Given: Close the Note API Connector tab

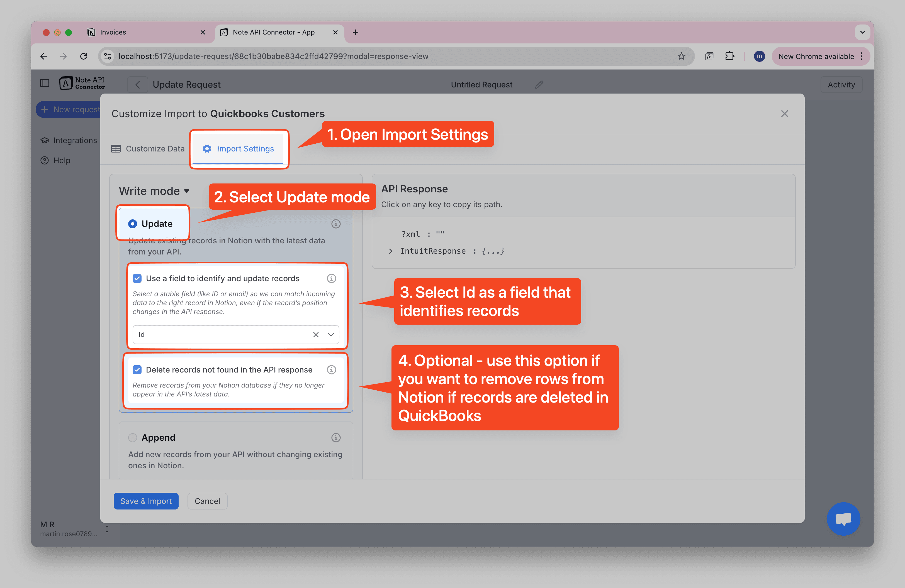Looking at the screenshot, I should (x=335, y=32).
